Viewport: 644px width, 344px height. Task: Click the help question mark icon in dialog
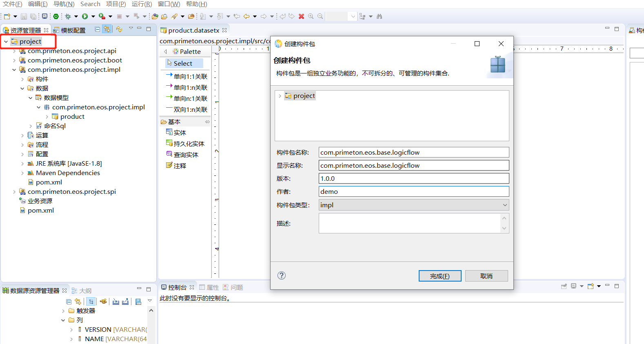click(282, 275)
